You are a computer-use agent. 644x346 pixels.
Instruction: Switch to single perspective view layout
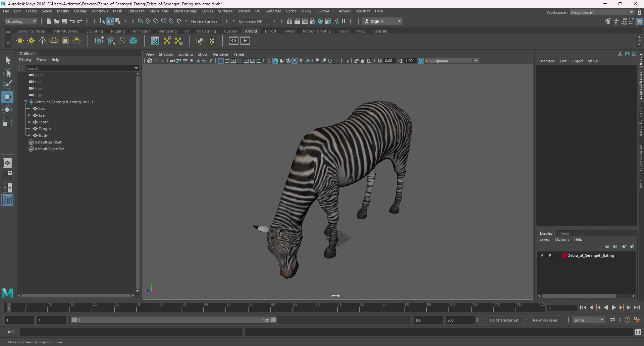coord(7,163)
